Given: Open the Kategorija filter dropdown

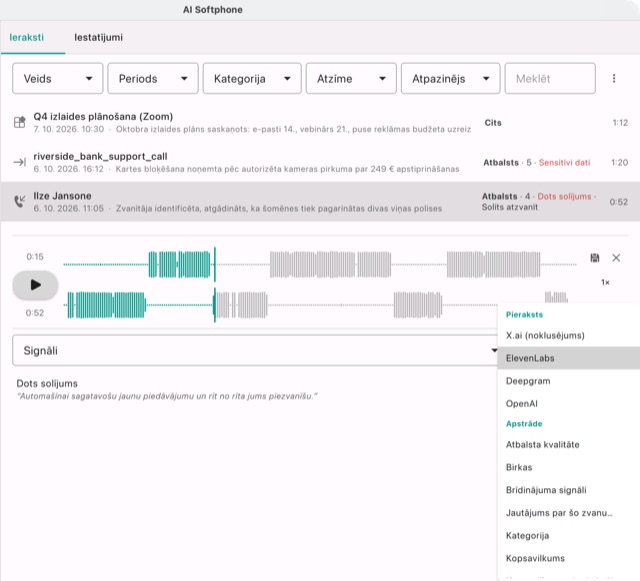Looking at the screenshot, I should (x=252, y=78).
